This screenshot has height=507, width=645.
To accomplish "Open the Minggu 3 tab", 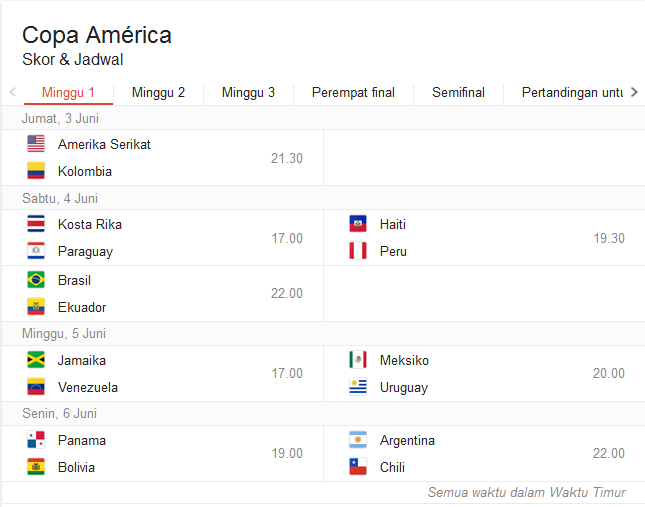I will point(248,93).
